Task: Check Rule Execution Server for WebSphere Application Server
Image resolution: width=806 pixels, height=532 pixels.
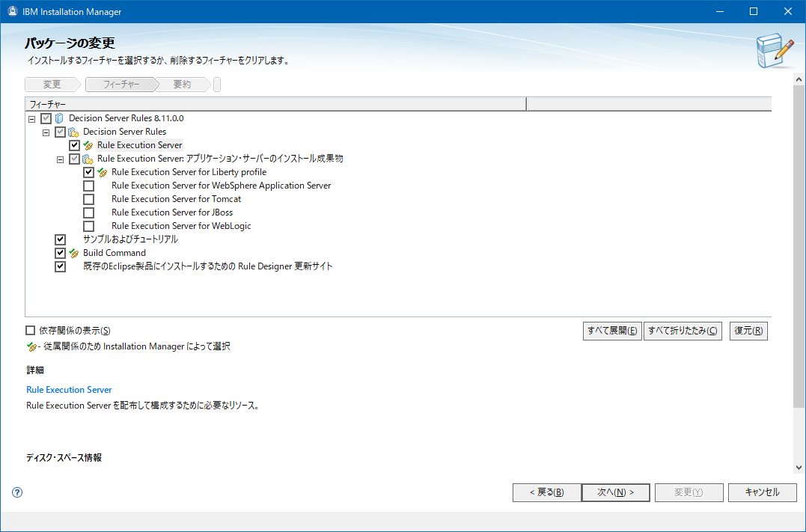Action: click(88, 186)
